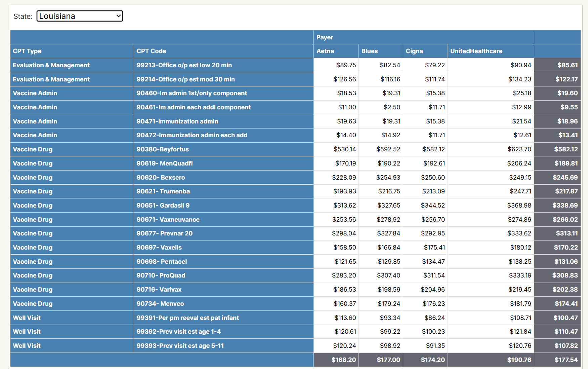Viewport: 588px width, 369px height.
Task: Select the UnitedHealthcare column header
Action: [491, 51]
